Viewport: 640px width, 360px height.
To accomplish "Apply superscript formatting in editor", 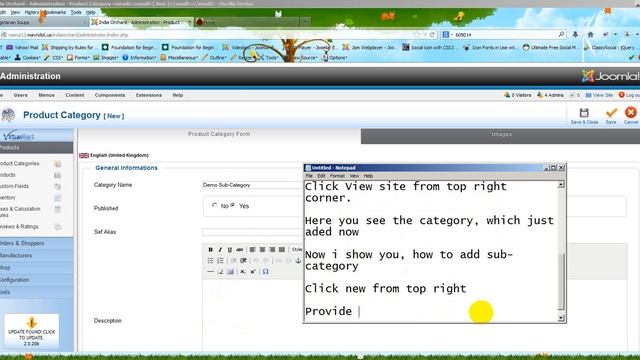I will (x=253, y=271).
